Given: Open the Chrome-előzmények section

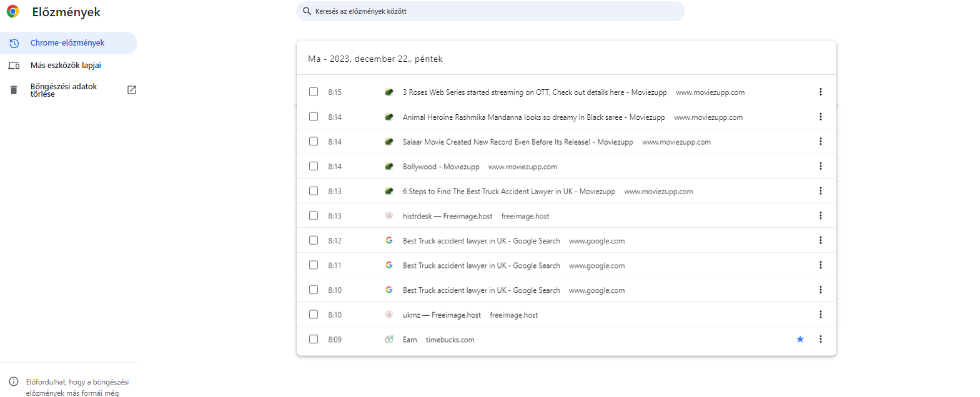Looking at the screenshot, I should [x=69, y=43].
